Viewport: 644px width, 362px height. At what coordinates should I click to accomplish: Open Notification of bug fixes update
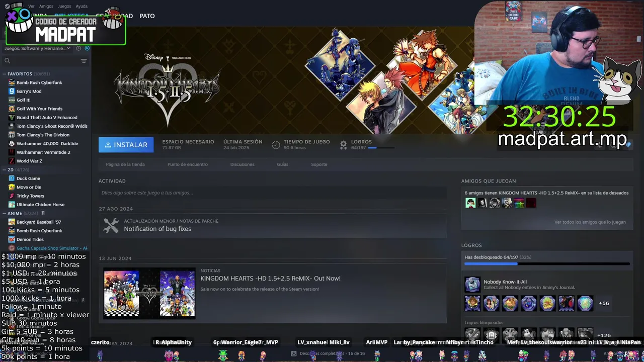(157, 229)
